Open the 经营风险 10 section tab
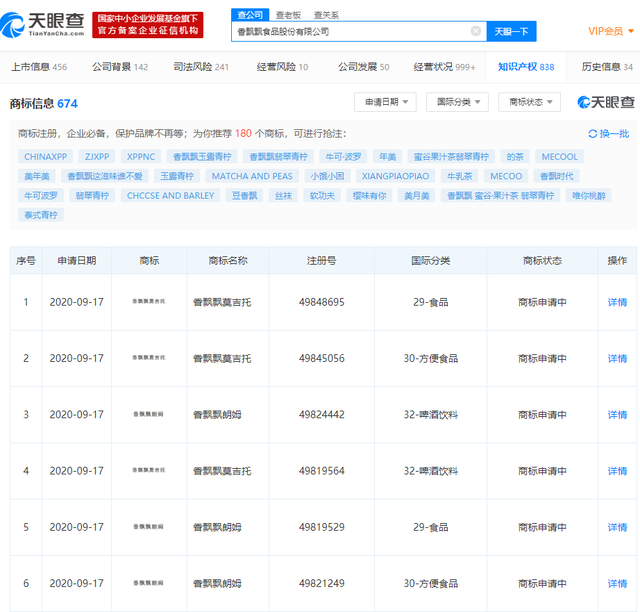 click(282, 67)
